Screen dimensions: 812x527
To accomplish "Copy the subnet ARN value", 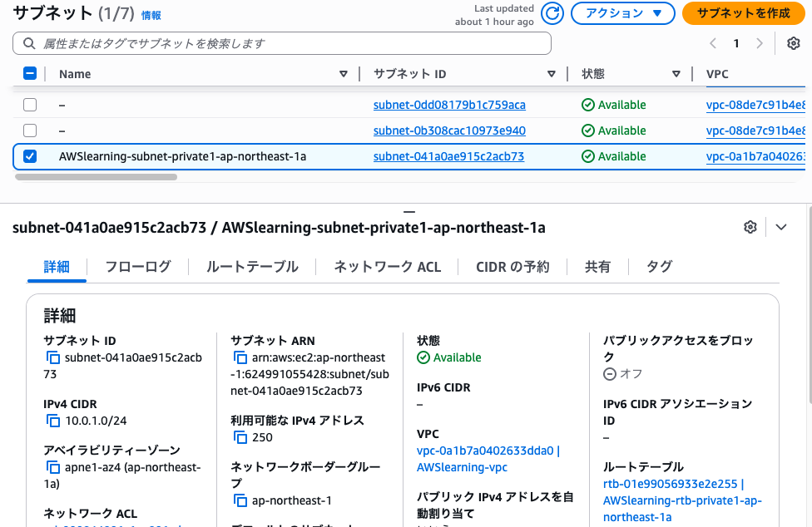I will [x=240, y=357].
